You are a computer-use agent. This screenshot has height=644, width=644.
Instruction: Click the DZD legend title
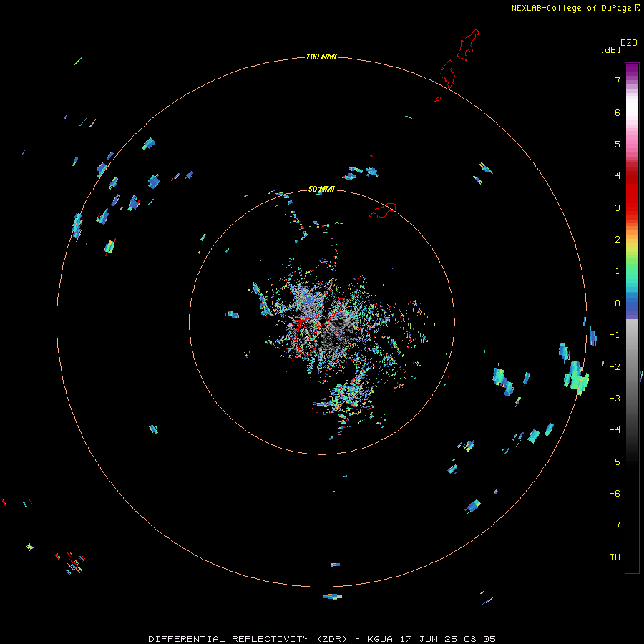(629, 43)
